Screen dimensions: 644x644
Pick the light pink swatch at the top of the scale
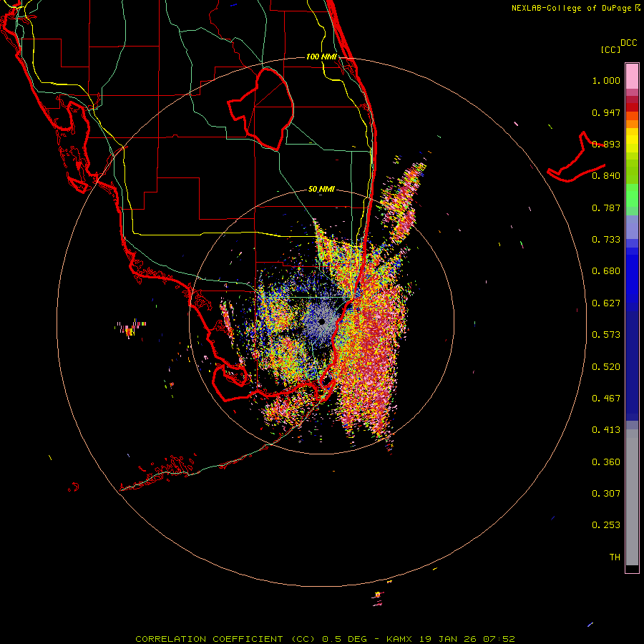tap(632, 76)
